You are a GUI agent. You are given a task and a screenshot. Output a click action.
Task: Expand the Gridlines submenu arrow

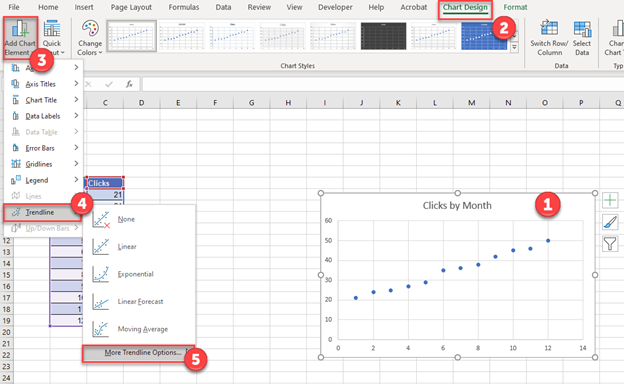tap(76, 164)
